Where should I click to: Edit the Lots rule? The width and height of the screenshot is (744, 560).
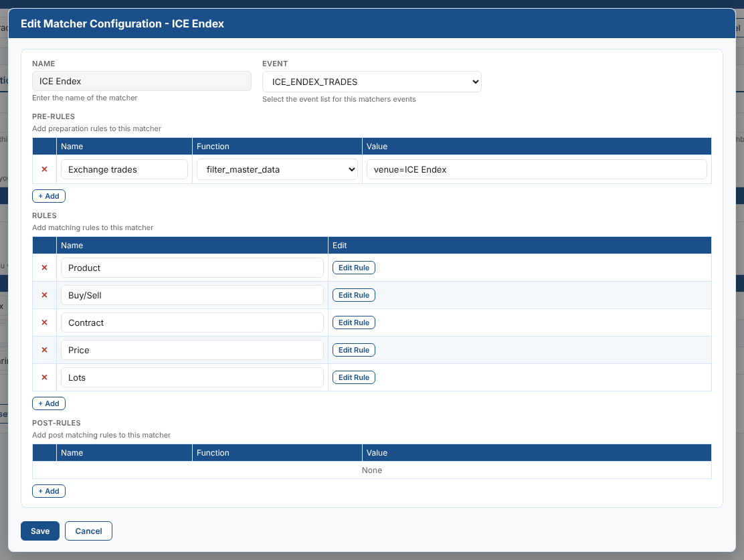(353, 378)
